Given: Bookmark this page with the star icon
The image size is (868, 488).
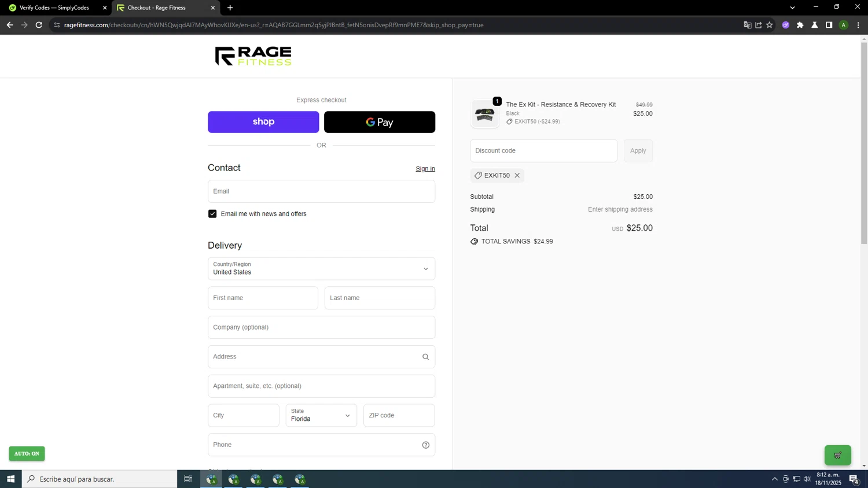Looking at the screenshot, I should [x=769, y=25].
